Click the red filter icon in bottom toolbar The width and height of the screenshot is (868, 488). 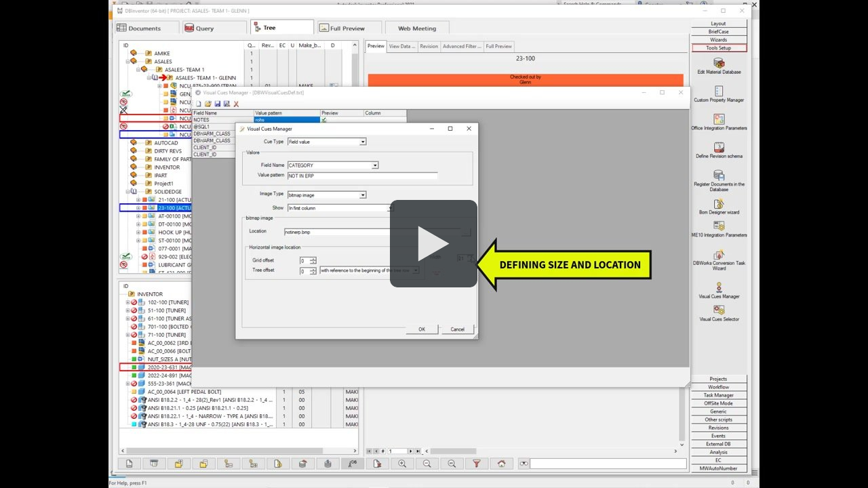point(476,464)
